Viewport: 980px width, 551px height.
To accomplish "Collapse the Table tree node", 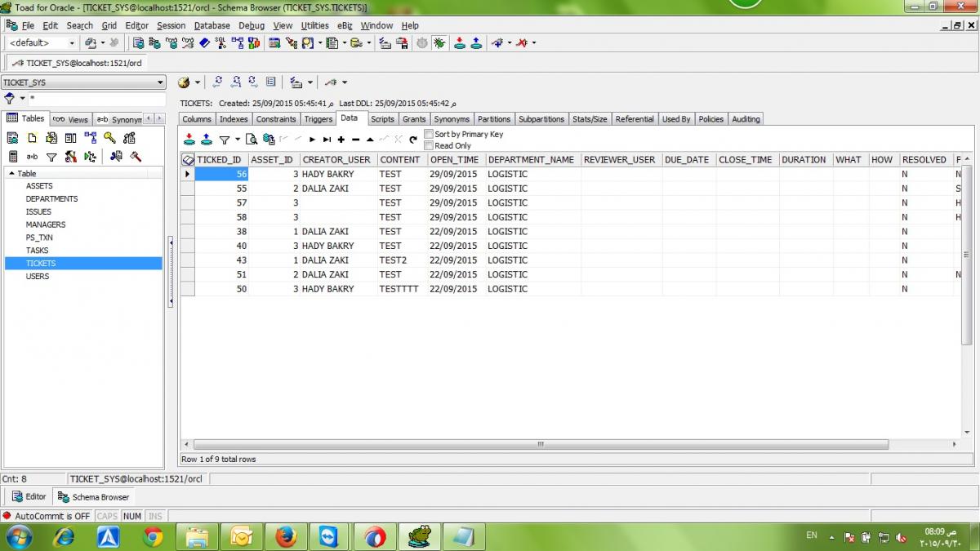I will (x=11, y=174).
